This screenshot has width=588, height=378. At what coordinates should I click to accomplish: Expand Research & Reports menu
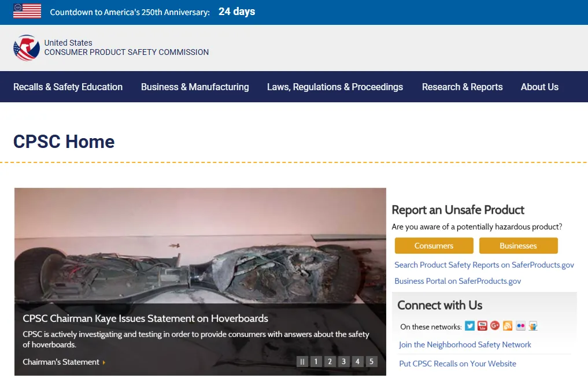pyautogui.click(x=462, y=87)
